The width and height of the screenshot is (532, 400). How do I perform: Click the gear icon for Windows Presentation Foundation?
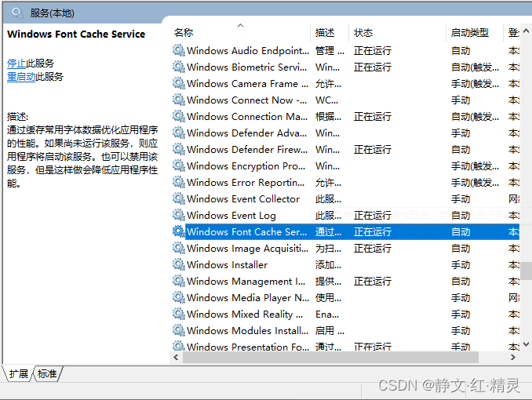click(x=178, y=346)
